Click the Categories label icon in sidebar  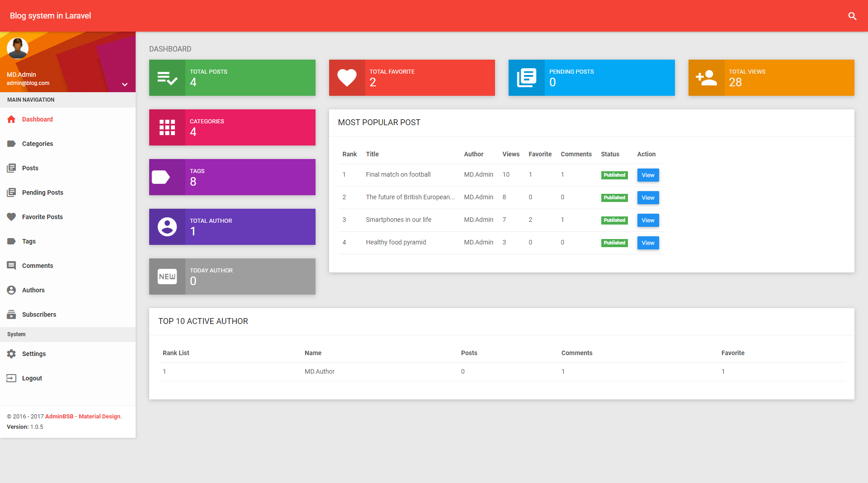point(11,144)
